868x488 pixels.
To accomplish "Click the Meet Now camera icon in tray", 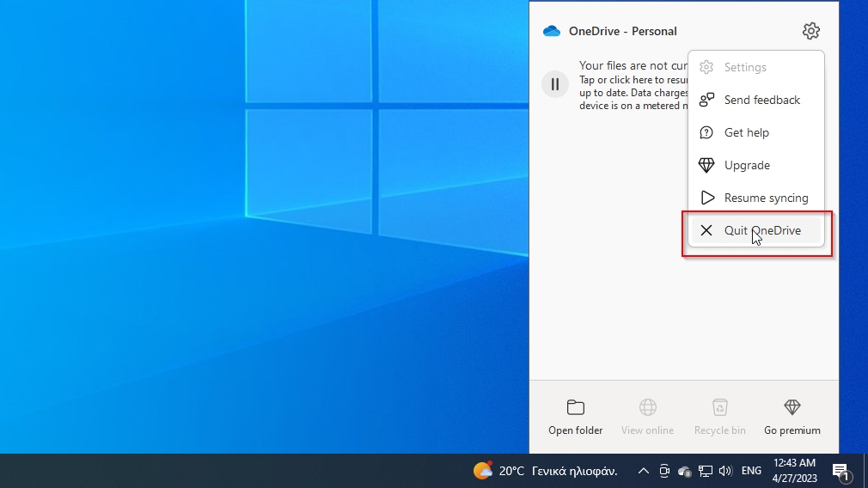I will [664, 471].
